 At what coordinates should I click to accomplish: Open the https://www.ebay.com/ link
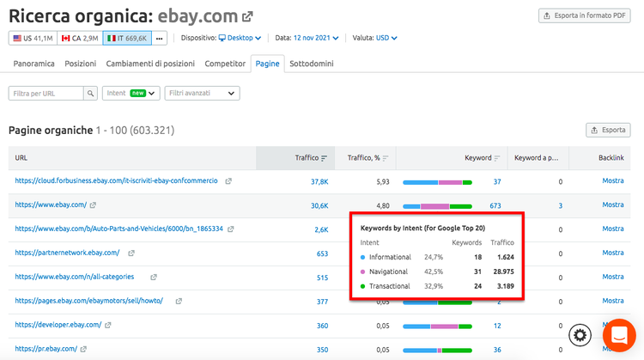pyautogui.click(x=51, y=204)
